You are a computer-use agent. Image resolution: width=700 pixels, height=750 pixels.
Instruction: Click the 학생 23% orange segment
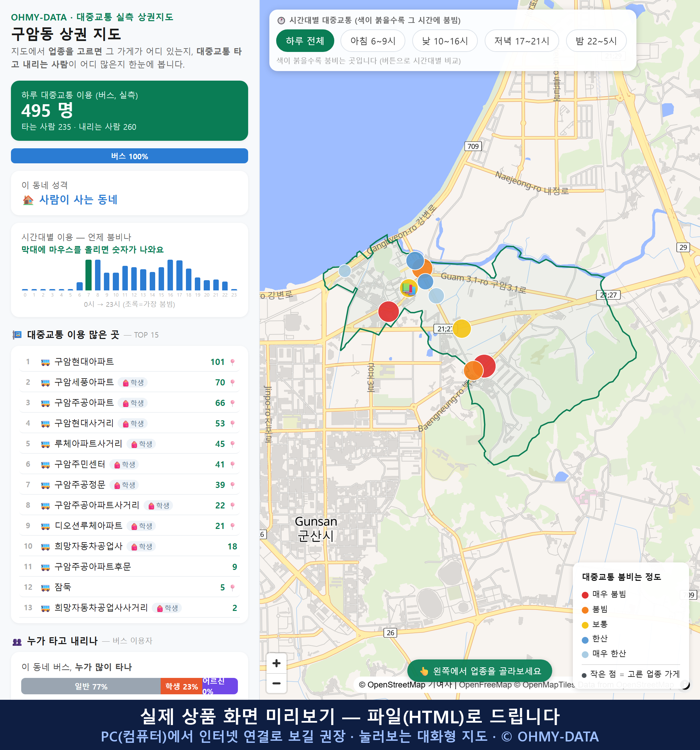181,686
